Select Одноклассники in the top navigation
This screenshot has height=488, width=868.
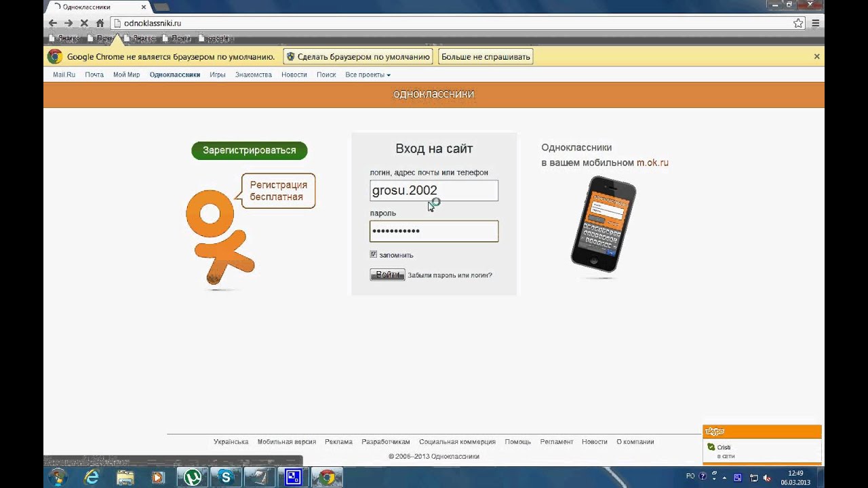[x=175, y=75]
